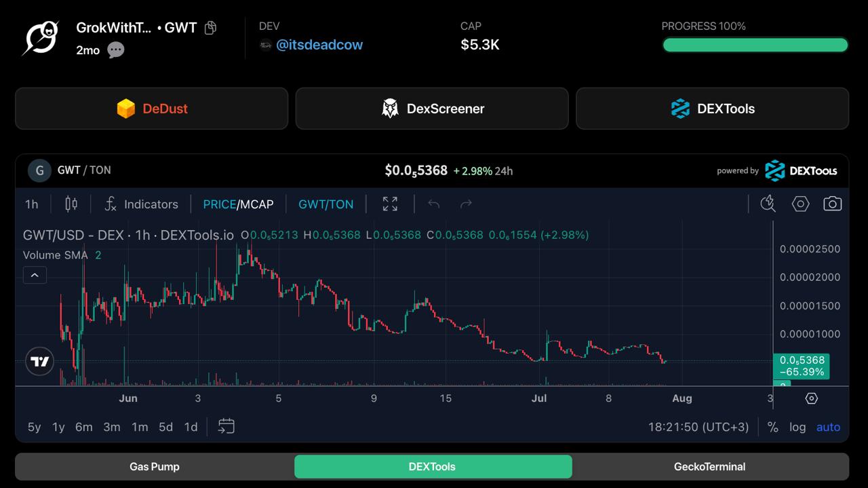Image resolution: width=868 pixels, height=488 pixels.
Task: Open the comments bubble icon
Action: pos(116,50)
